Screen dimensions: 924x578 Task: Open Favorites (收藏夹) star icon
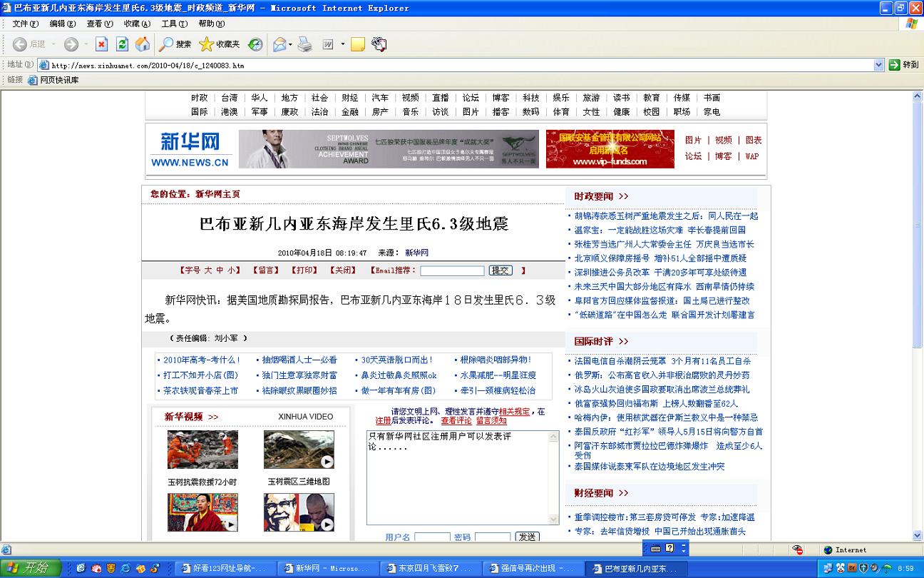tap(220, 44)
